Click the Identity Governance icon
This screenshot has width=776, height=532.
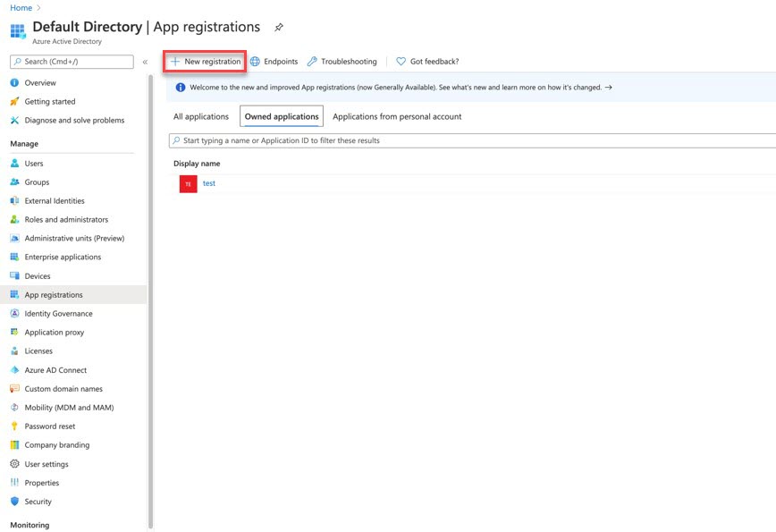15,313
